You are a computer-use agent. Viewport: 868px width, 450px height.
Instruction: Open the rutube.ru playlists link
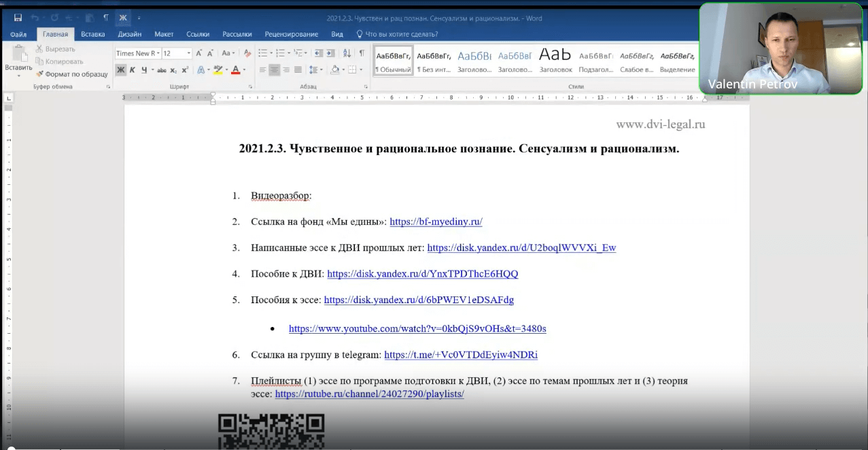click(369, 394)
